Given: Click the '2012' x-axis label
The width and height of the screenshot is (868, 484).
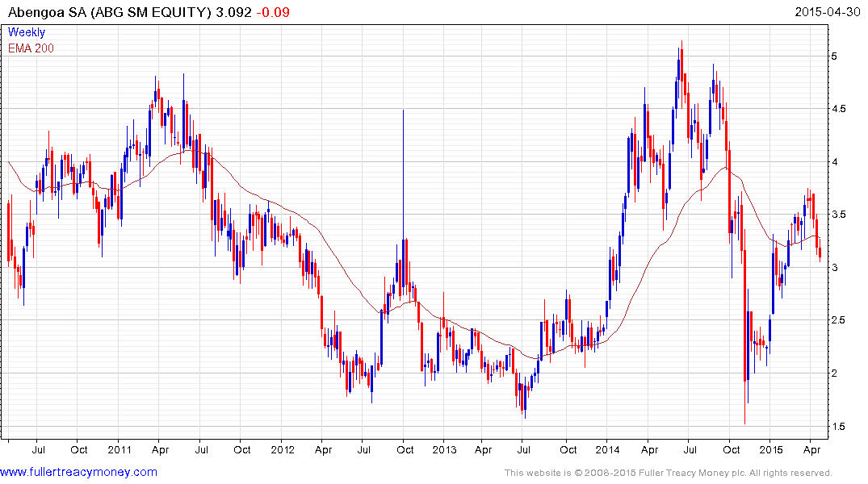Looking at the screenshot, I should pos(283,449).
